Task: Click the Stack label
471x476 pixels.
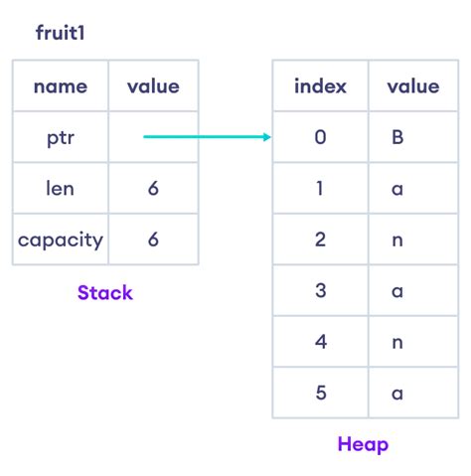Action: coord(105,292)
